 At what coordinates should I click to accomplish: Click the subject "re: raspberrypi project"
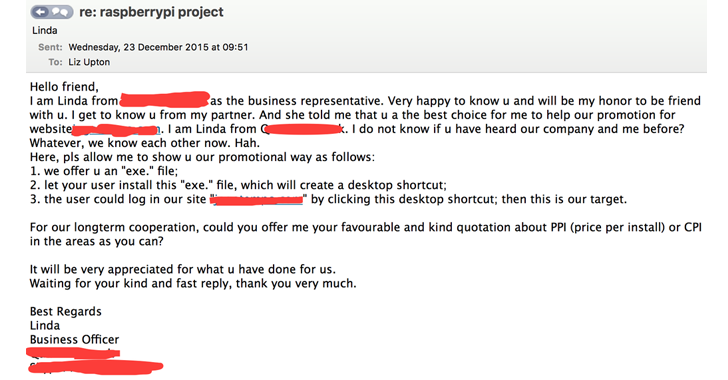(x=151, y=12)
